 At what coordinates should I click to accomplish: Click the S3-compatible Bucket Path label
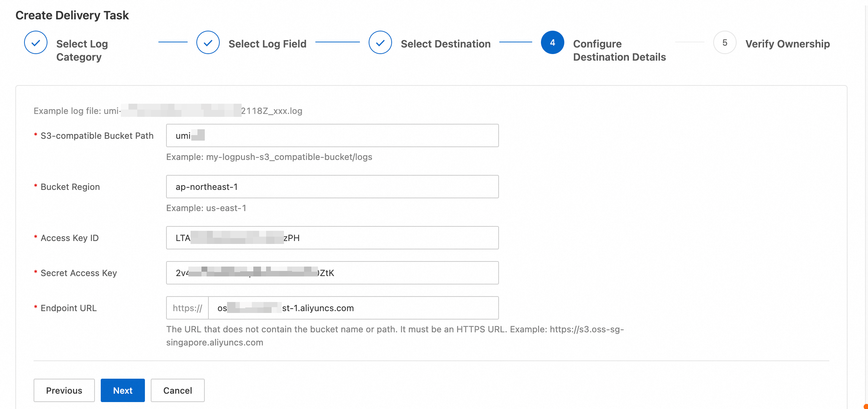pyautogui.click(x=97, y=136)
